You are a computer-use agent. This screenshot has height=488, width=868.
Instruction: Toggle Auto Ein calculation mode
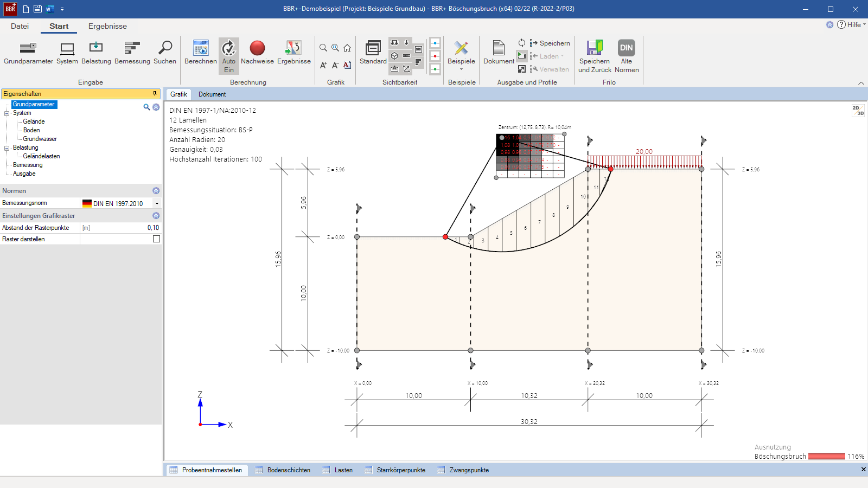pos(229,56)
